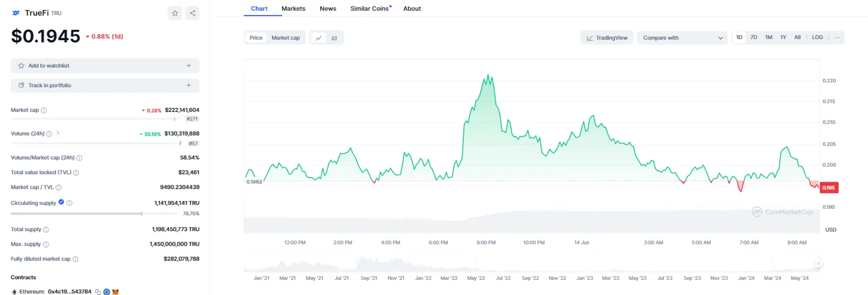Click the MetaMask fox icon
Viewport: 868px width, 295px height.
pos(116,292)
